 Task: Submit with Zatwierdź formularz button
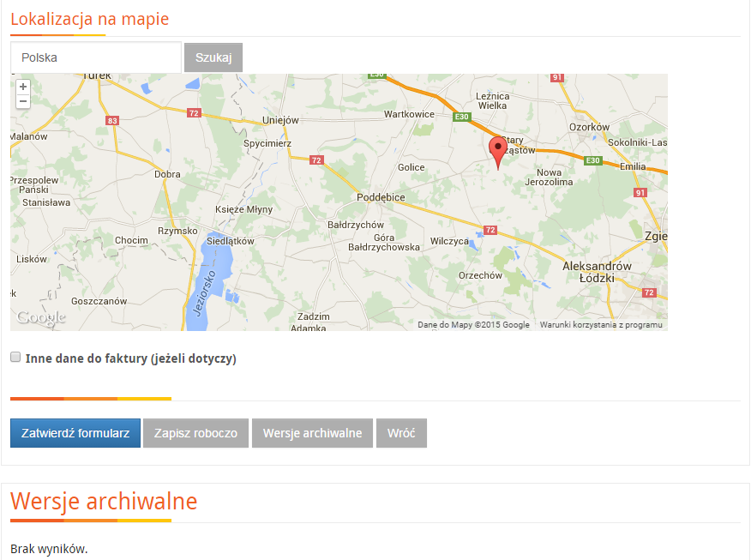coord(75,433)
